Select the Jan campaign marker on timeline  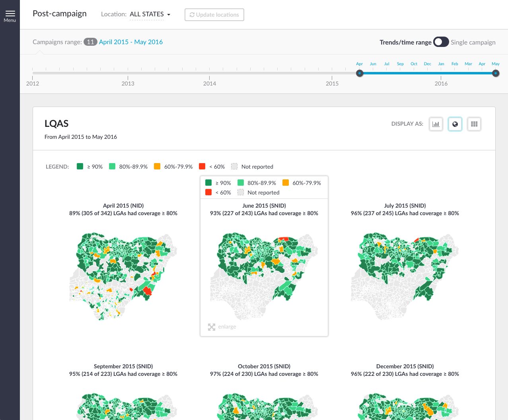[441, 64]
